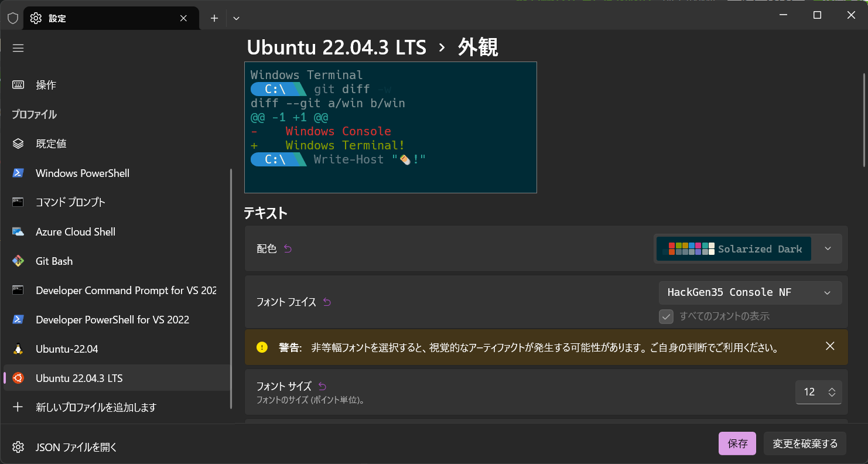Add a new profile via 新しいプロファイルを追加します

pyautogui.click(x=117, y=407)
